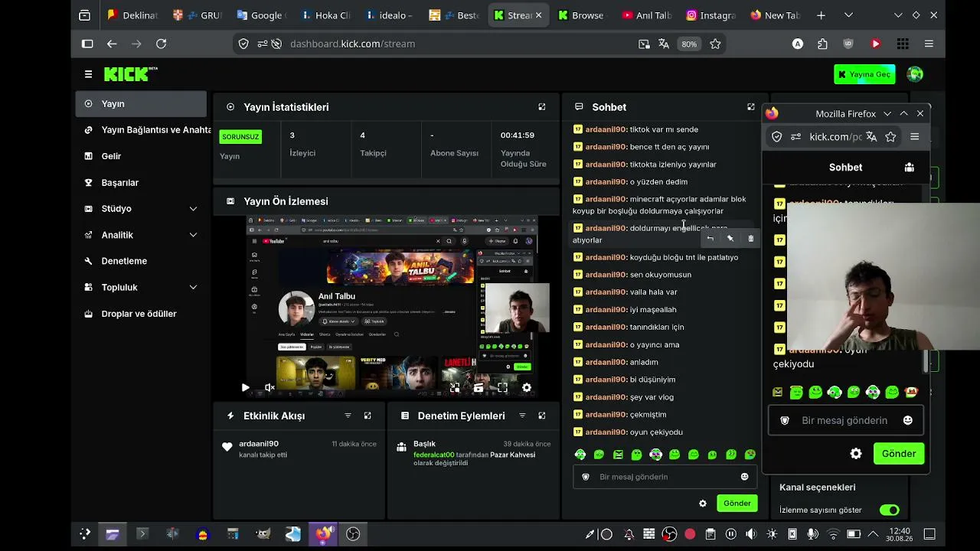Delete the hovered chat message
Screen dimensions: 980x551
tap(750, 239)
